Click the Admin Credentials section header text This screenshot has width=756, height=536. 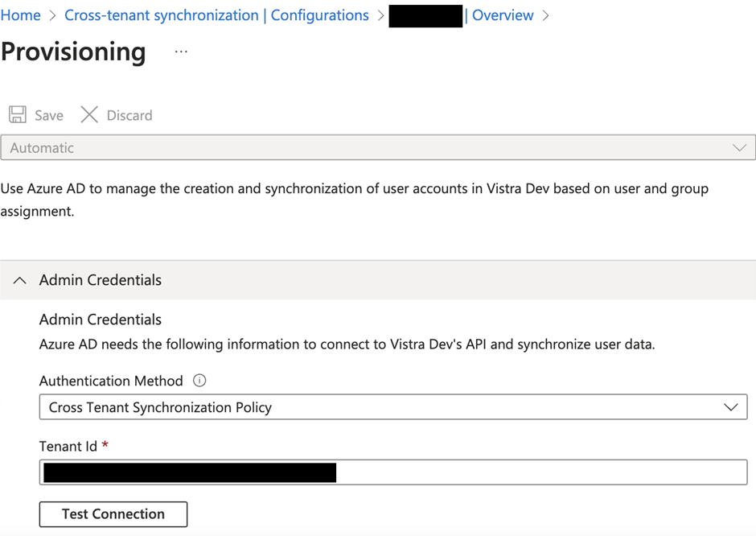[101, 280]
